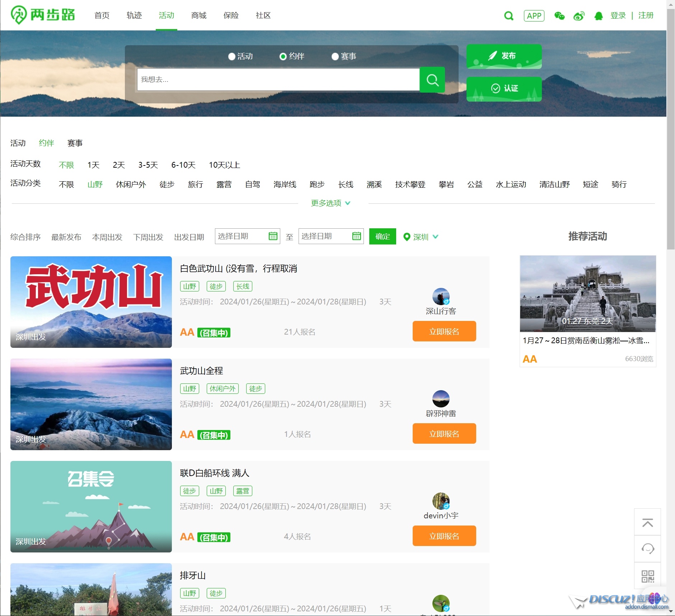Click 立即报名 for 武功山全程
Screen dimensions: 675x616
(x=444, y=434)
